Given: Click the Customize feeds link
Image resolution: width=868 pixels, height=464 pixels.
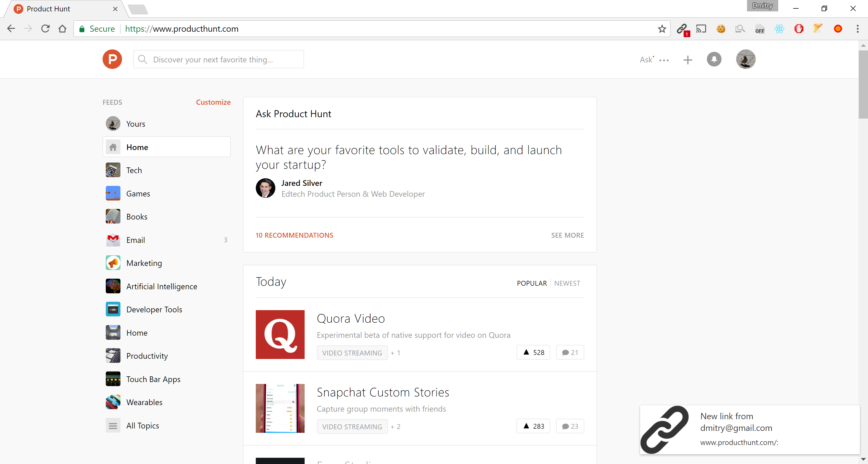Looking at the screenshot, I should click(213, 102).
